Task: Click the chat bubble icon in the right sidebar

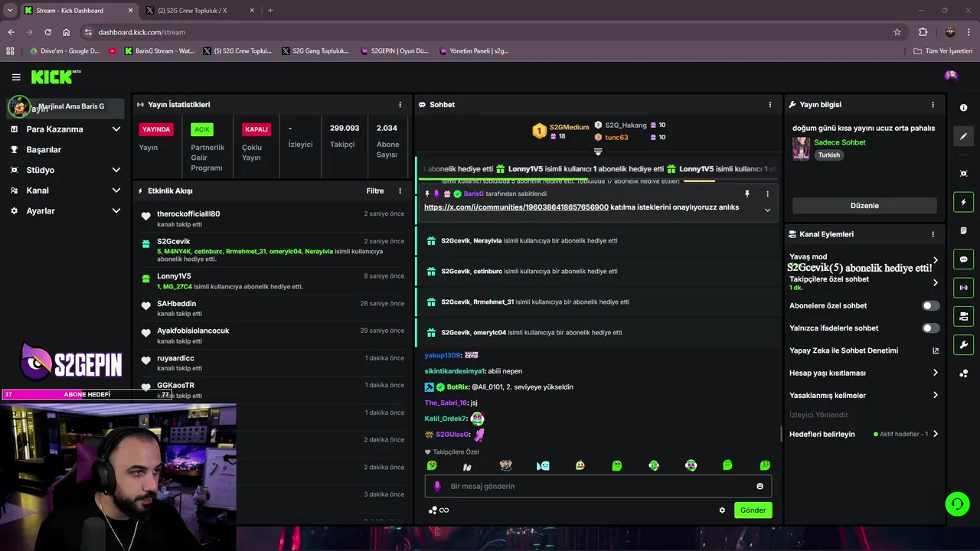Action: (x=963, y=259)
